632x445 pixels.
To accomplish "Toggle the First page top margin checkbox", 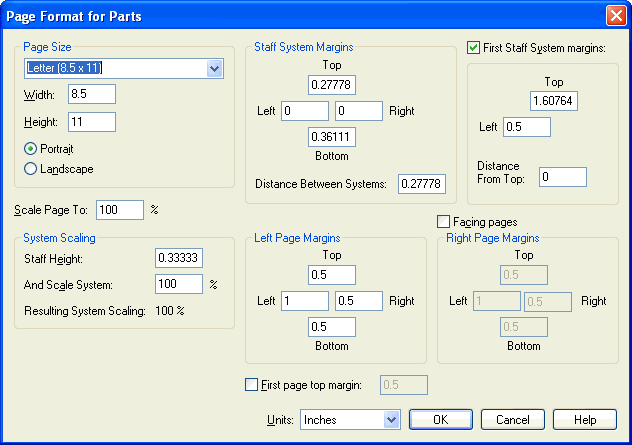I will click(252, 384).
